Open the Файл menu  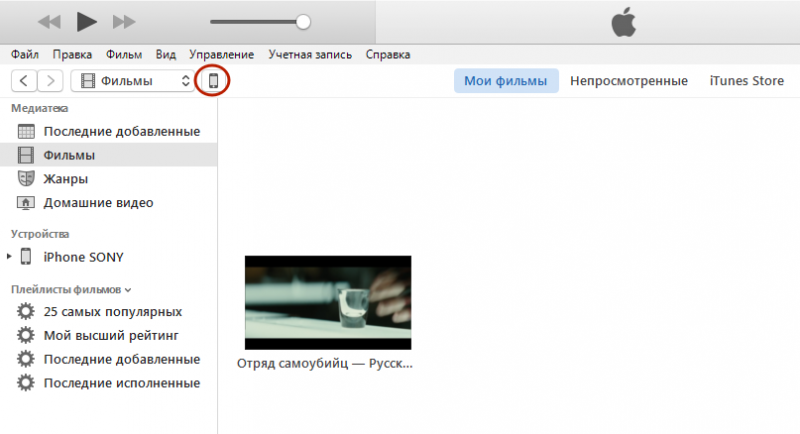pos(25,55)
